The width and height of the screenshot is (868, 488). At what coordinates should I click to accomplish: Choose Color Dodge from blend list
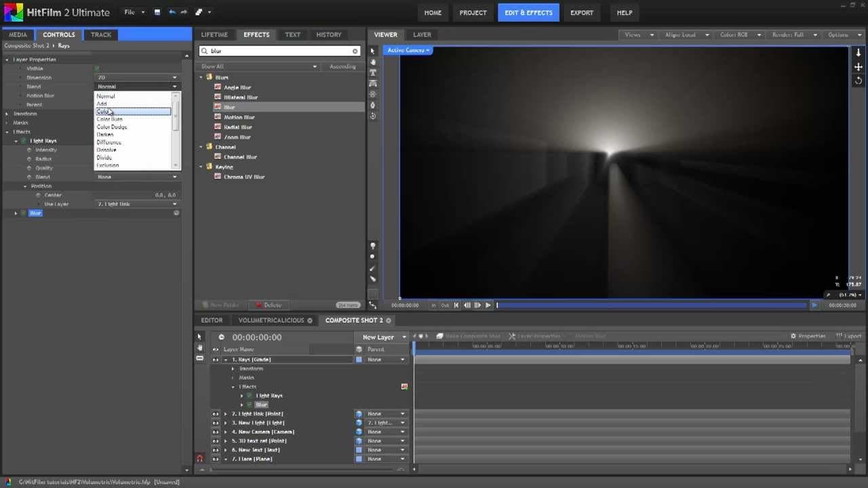(112, 127)
